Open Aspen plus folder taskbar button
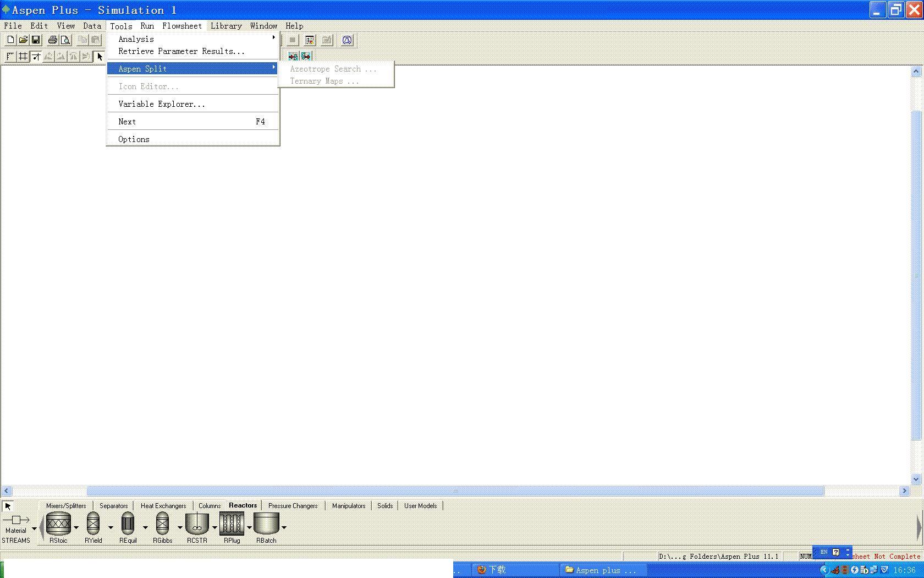The height and width of the screenshot is (578, 924). coord(603,570)
